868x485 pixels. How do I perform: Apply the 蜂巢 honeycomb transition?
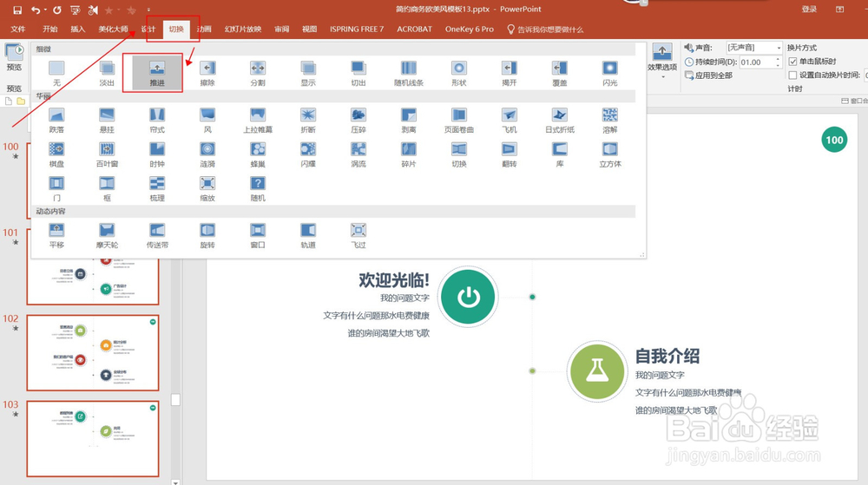[258, 154]
